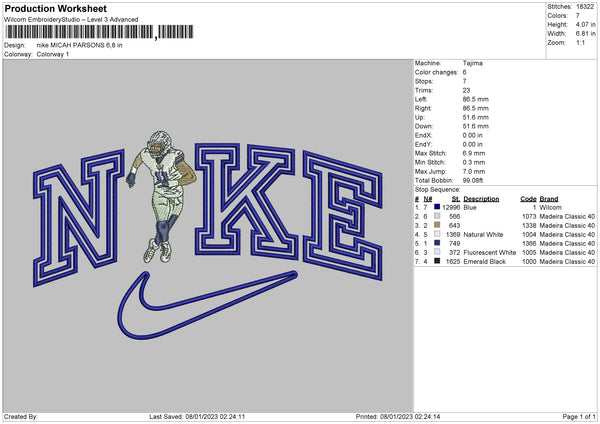This screenshot has width=600, height=424.
Task: Click the 'EndX:' label
Action: click(x=423, y=135)
